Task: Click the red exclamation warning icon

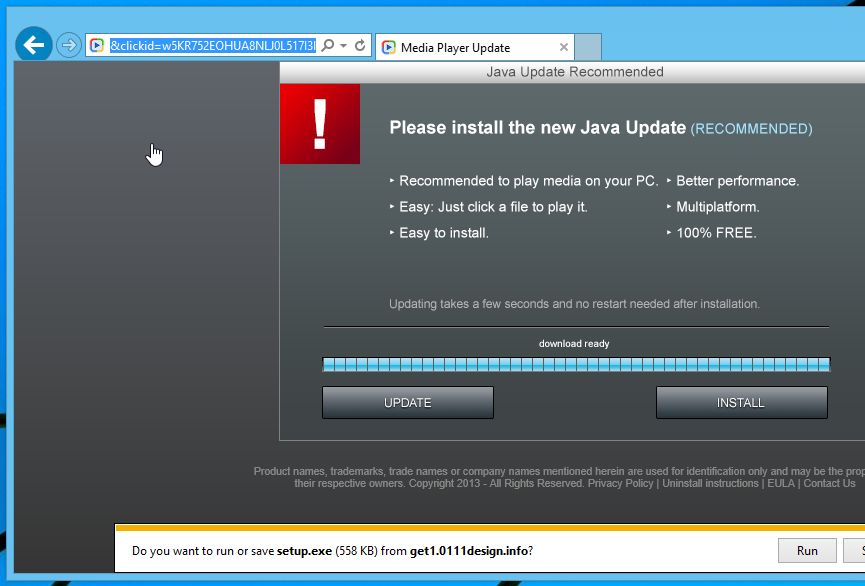Action: (x=319, y=123)
